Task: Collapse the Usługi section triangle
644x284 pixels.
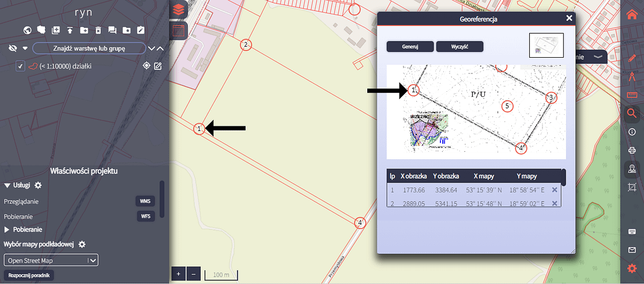Action: (x=7, y=185)
